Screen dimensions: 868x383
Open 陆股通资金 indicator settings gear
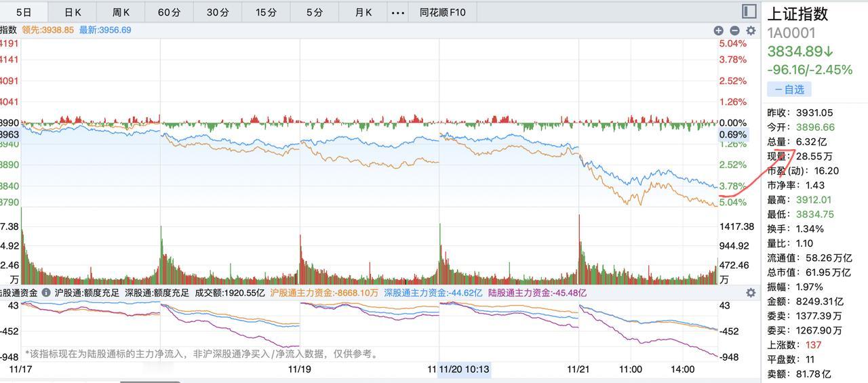pos(751,293)
